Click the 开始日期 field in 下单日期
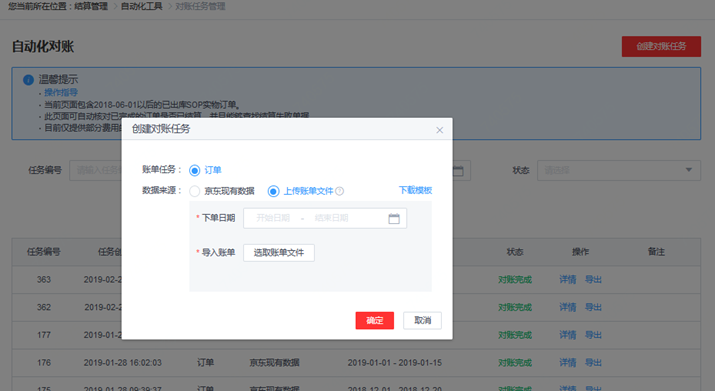Screen dimensions: 715x391 pos(273,218)
